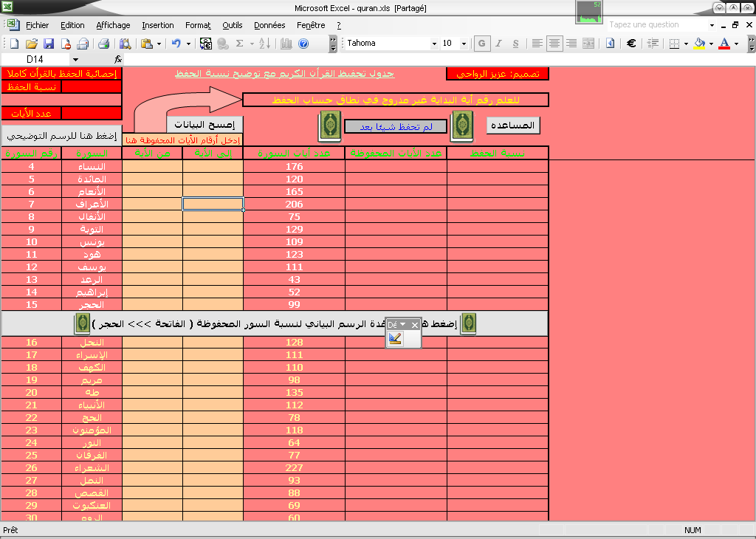Open the Format menu
Viewport: 756px width, 539px height.
point(198,25)
